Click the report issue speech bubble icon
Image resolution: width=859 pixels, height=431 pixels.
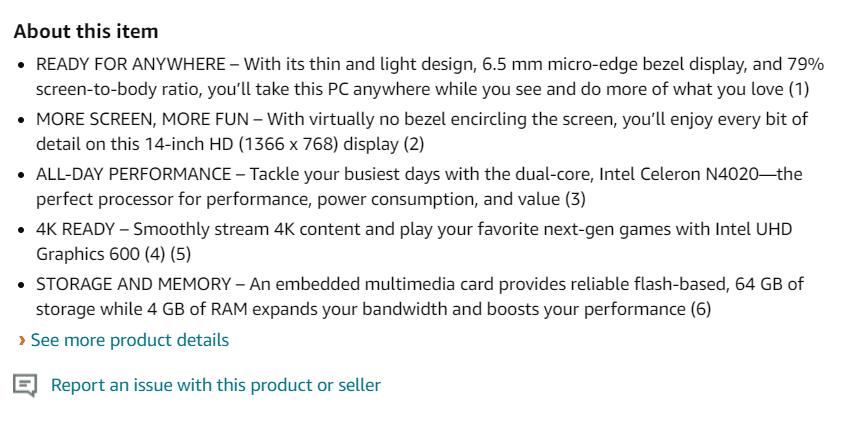coord(25,385)
